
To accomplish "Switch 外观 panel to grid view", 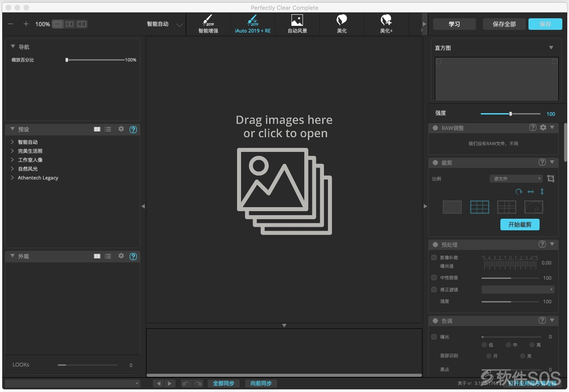I will tap(97, 256).
